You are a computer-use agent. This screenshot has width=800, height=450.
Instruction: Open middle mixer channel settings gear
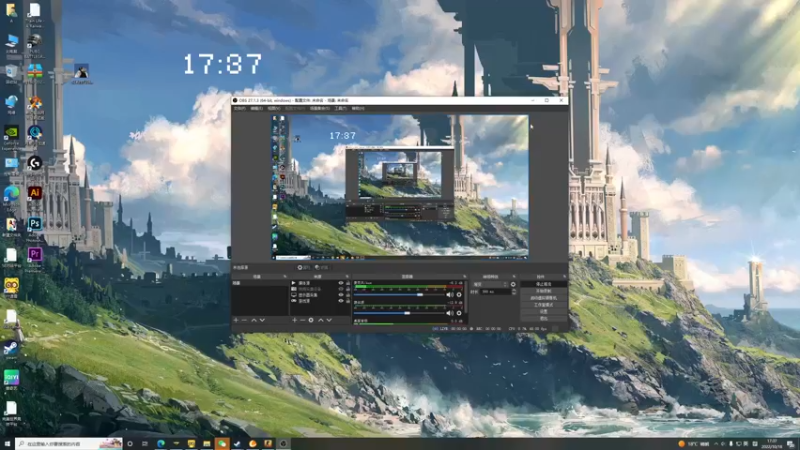coord(459,313)
